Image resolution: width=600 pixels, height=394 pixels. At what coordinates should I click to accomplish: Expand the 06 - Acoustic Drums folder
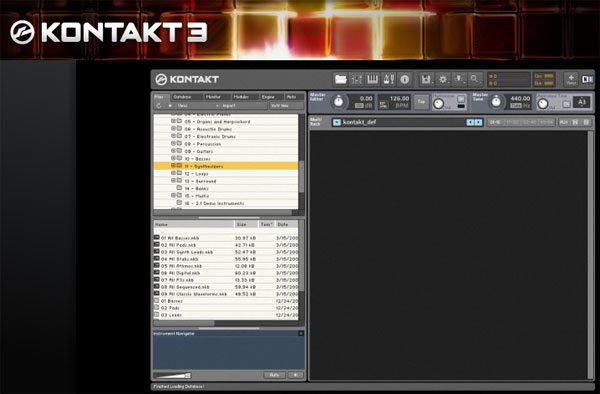pos(173,129)
